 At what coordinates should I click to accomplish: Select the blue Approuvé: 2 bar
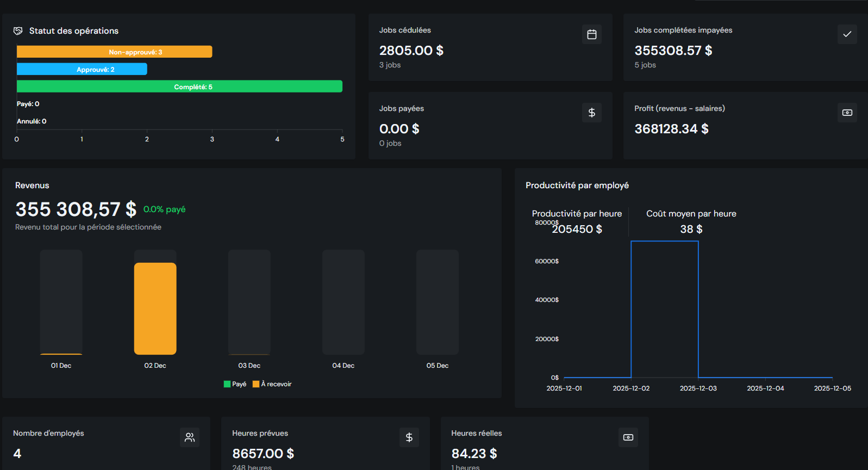point(82,69)
